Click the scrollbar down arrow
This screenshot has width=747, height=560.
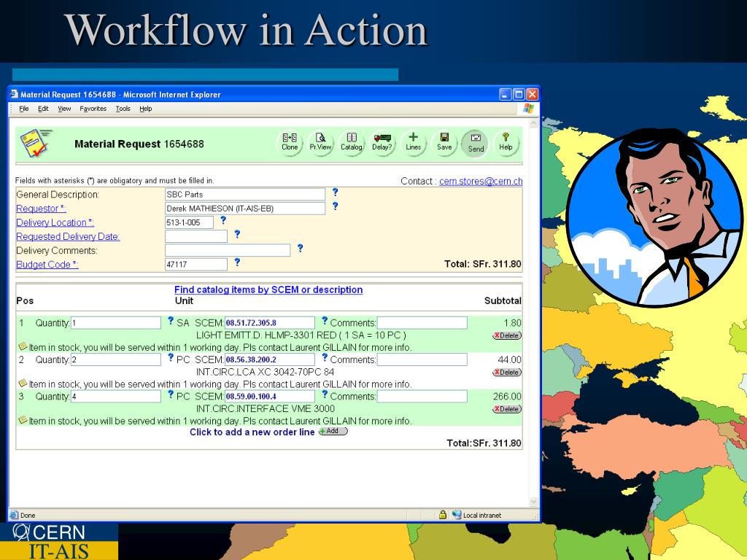[533, 502]
